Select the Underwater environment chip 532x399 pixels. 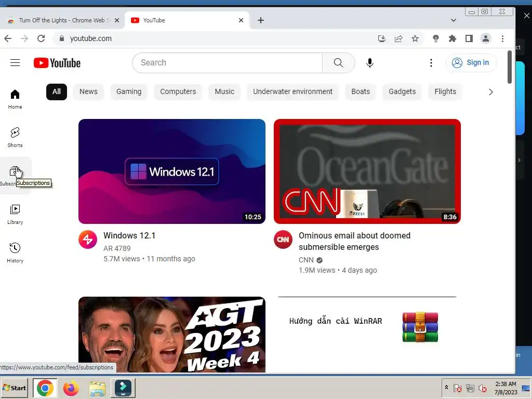293,92
